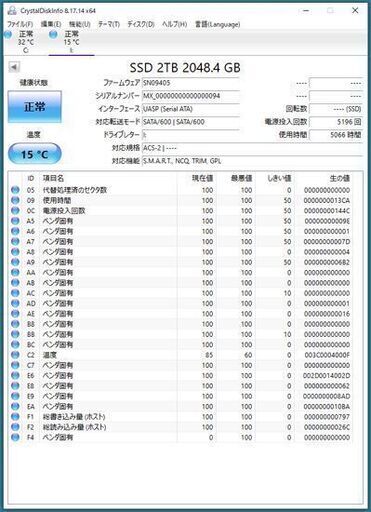This screenshot has height=512, width=371.
Task: Click the status icon for attribute F2
Action: point(15,427)
